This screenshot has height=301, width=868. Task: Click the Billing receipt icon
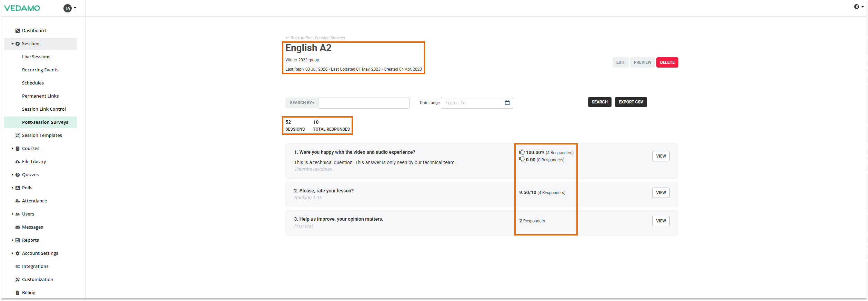[x=18, y=293]
